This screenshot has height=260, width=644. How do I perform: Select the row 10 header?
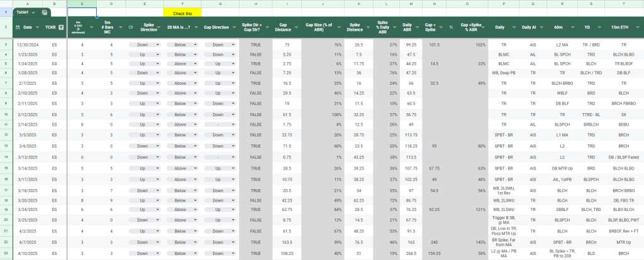(x=5, y=115)
